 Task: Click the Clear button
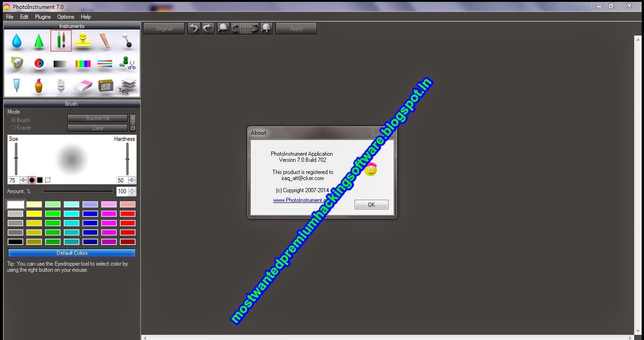click(x=97, y=128)
